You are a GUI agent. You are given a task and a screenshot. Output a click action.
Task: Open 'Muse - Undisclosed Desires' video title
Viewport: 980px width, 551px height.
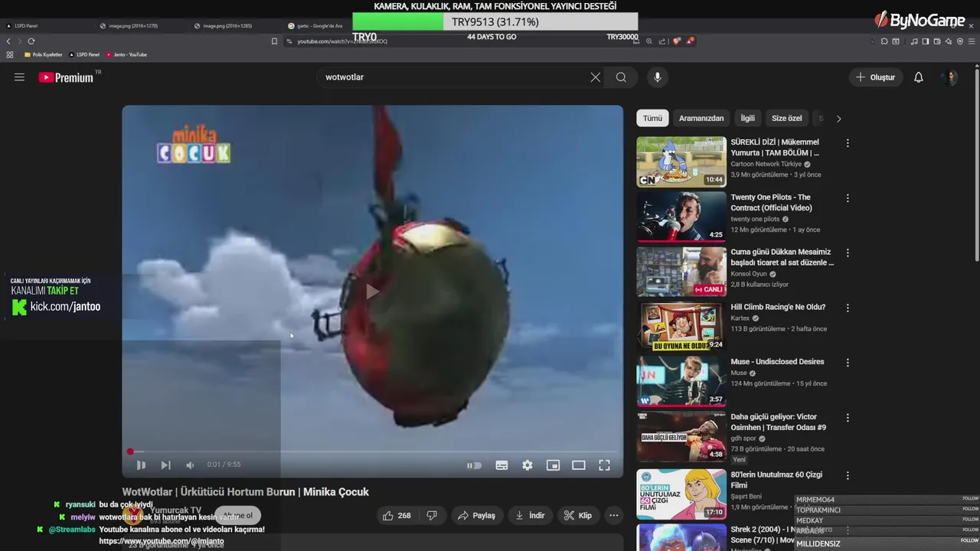(777, 362)
